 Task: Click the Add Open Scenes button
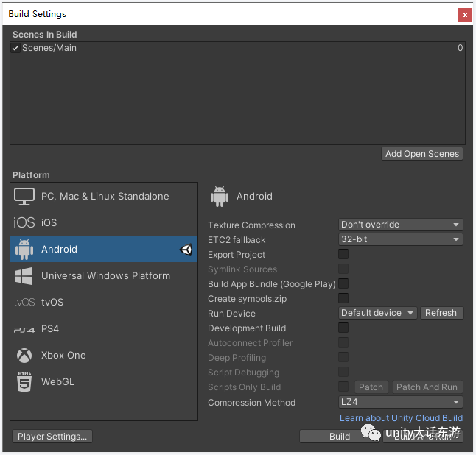tap(422, 154)
